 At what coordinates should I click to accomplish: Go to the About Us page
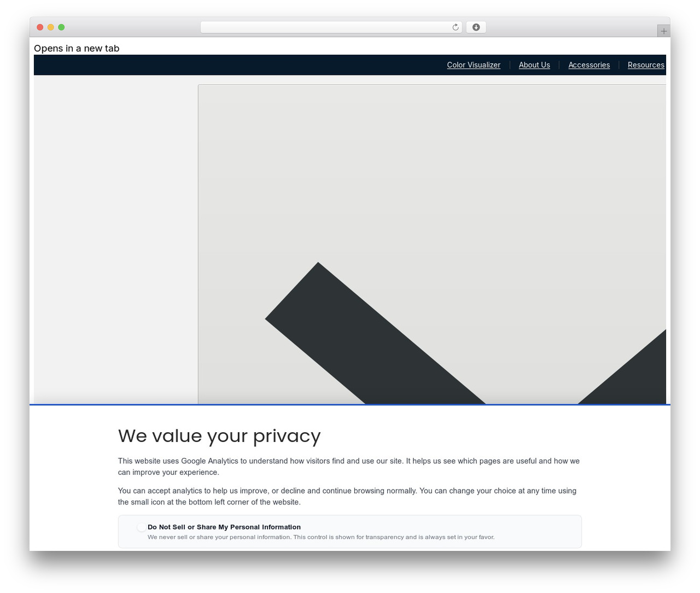pyautogui.click(x=534, y=65)
